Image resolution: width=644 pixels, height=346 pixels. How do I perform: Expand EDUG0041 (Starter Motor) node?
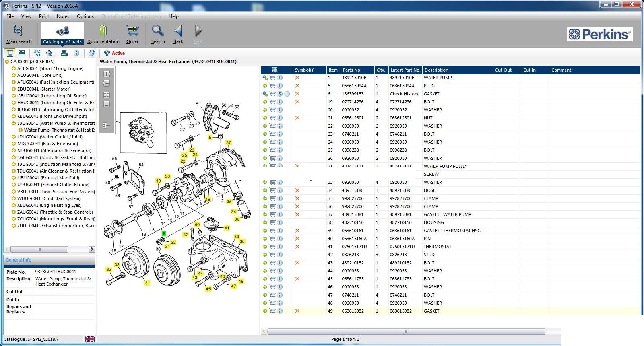point(13,89)
